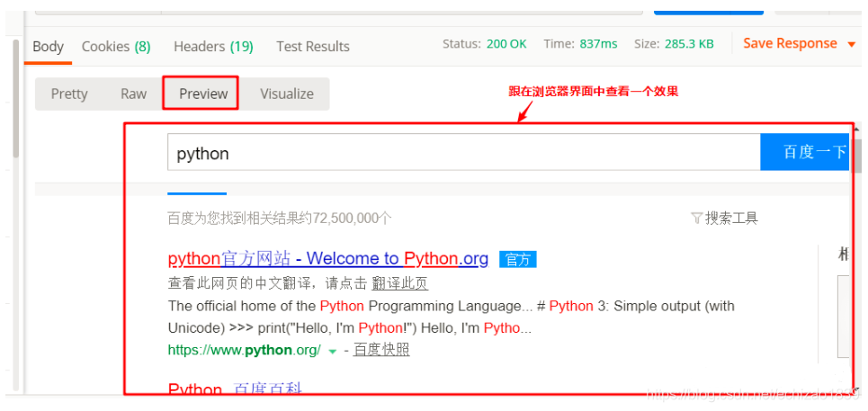Click the Baidu search box containing python

[x=464, y=152]
